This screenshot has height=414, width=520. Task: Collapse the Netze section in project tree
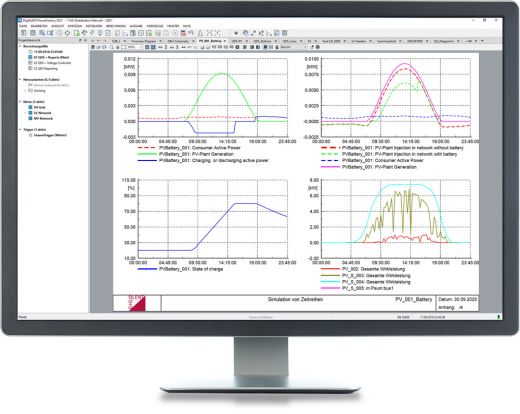[20, 102]
